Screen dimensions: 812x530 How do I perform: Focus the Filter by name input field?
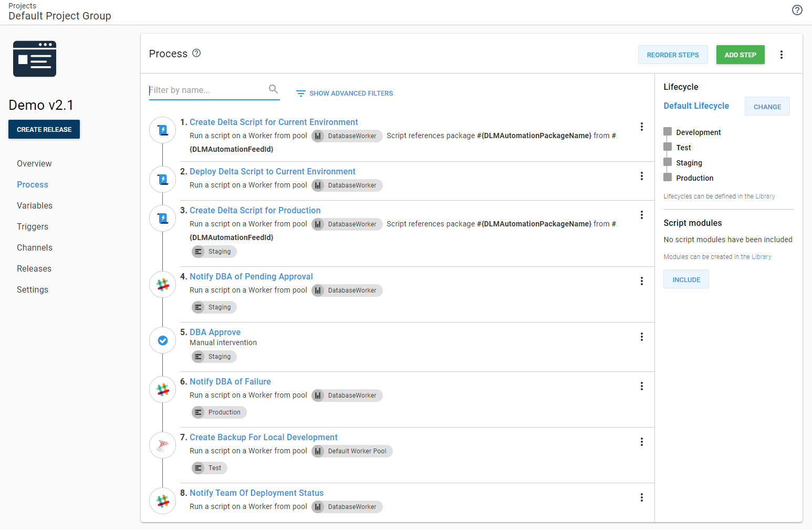click(207, 90)
